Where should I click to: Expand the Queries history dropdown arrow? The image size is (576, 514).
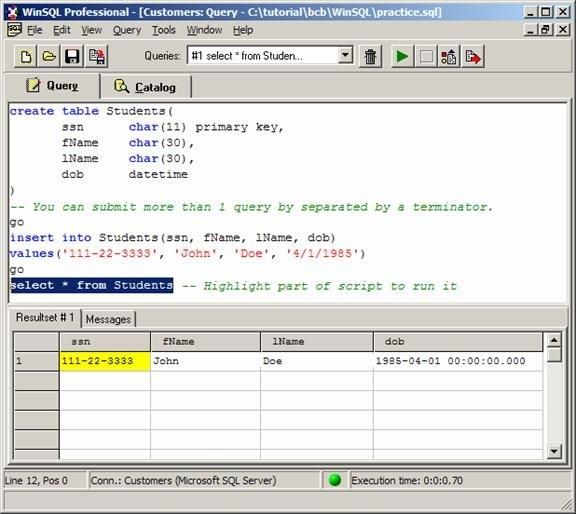pyautogui.click(x=345, y=56)
